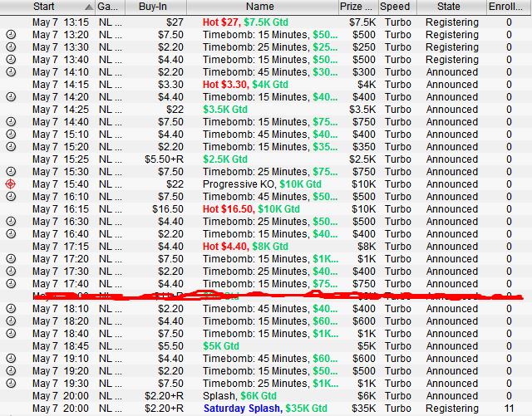Select the Hot $16.50, $10K Gtd tournament

click(251, 209)
